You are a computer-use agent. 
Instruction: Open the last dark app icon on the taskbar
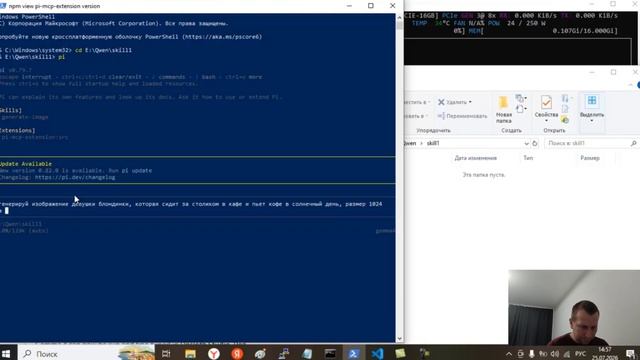pyautogui.click(x=424, y=353)
